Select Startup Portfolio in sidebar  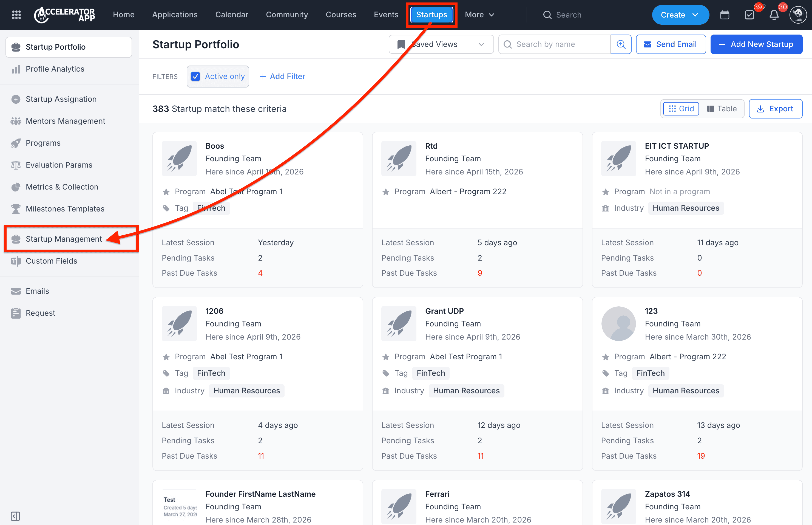click(69, 47)
